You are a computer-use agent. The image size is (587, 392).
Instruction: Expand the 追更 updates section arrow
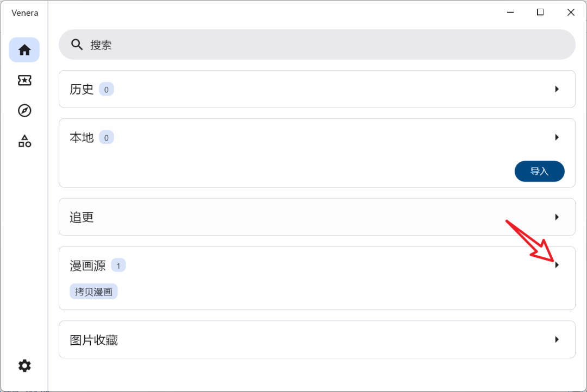[x=557, y=217]
